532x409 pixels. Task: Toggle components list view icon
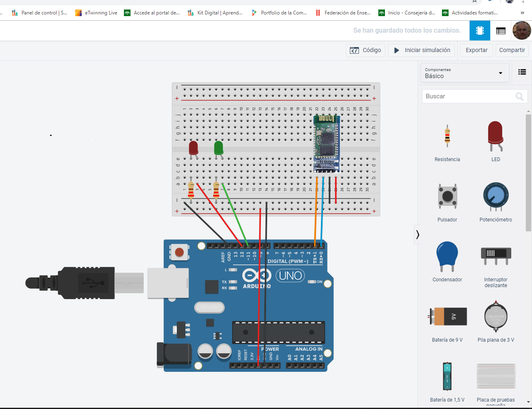[522, 72]
